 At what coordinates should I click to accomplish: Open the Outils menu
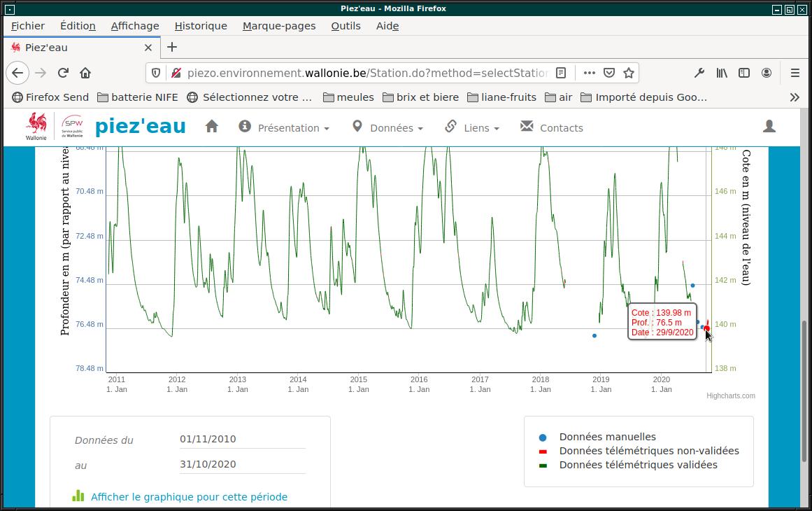[346, 26]
